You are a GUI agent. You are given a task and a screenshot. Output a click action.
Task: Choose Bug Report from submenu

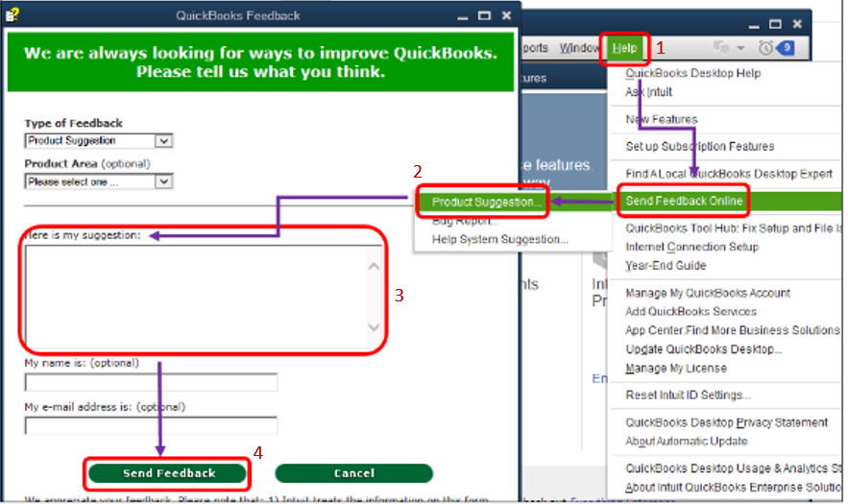click(x=466, y=221)
